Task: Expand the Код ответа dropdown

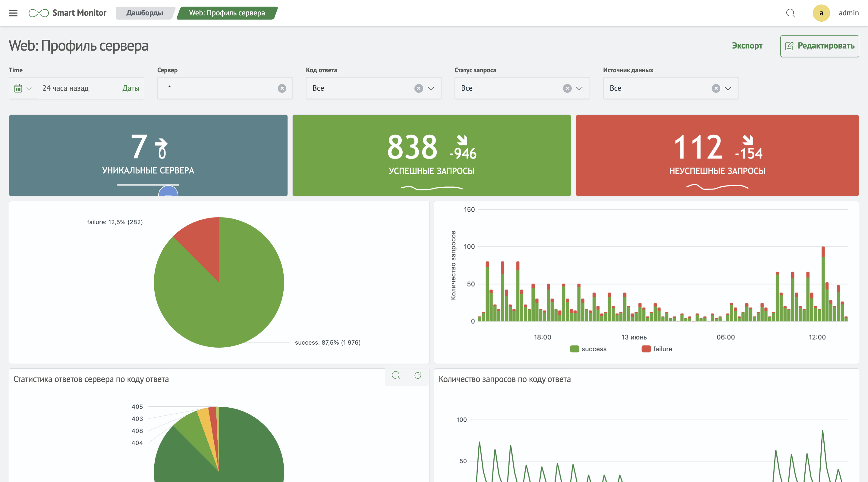Action: 431,88
